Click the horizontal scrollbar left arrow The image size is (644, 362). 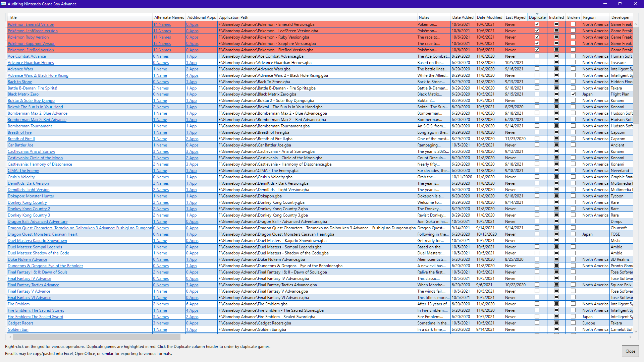pyautogui.click(x=10, y=337)
